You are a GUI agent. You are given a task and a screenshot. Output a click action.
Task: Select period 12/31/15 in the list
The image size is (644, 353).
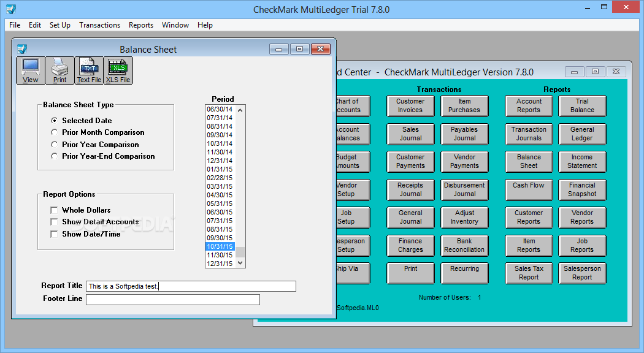click(220, 264)
